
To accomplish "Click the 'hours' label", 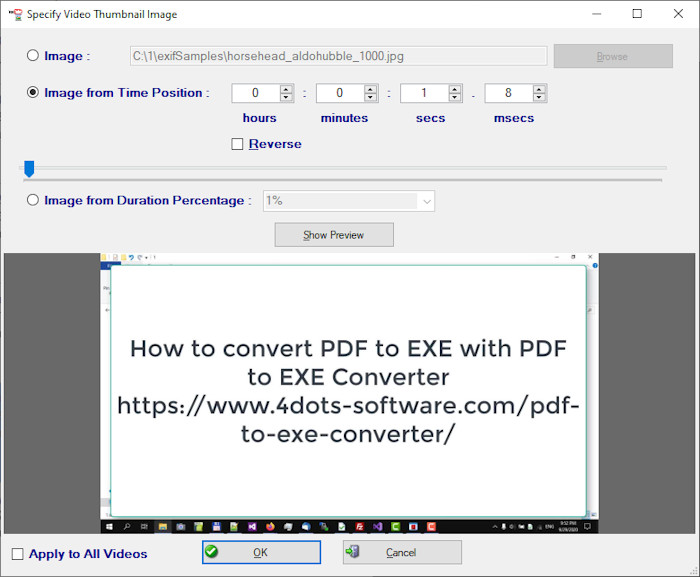I will pyautogui.click(x=259, y=118).
